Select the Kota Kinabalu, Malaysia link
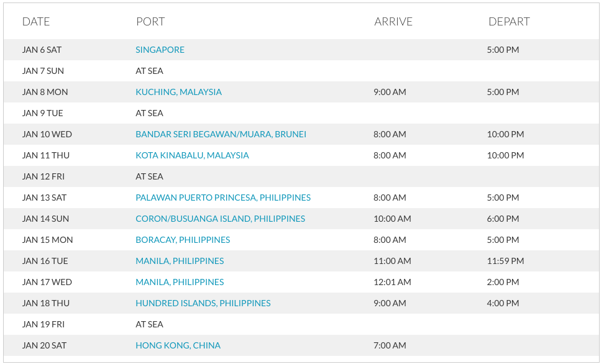This screenshot has height=364, width=604. [192, 155]
